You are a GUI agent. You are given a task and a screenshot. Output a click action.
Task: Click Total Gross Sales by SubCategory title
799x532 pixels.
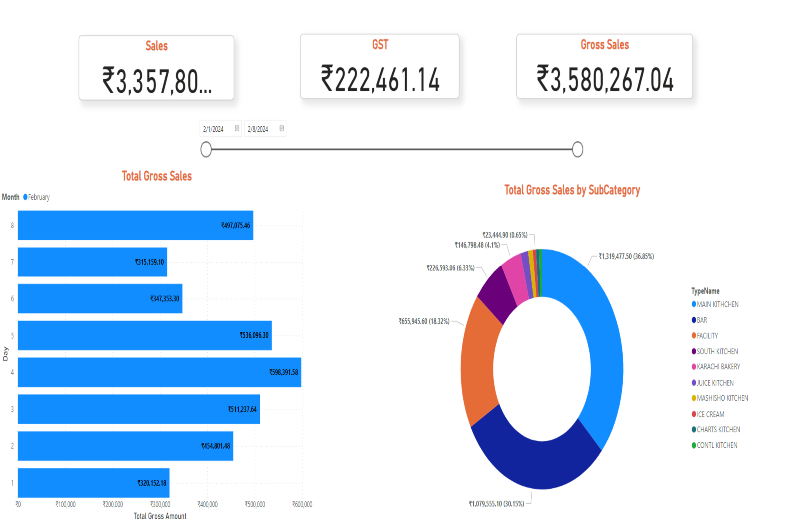pyautogui.click(x=572, y=190)
